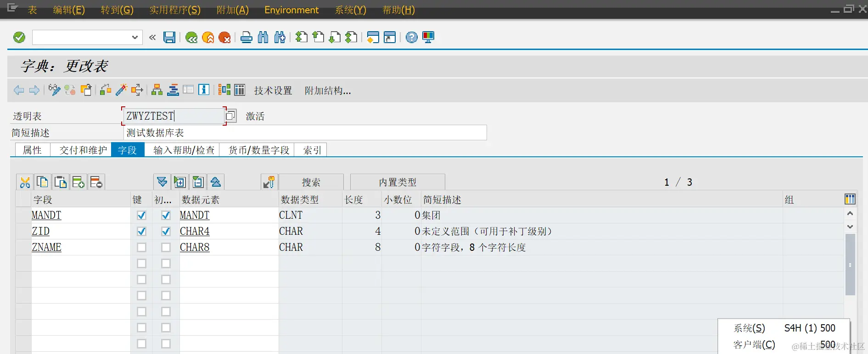Click the 简短描述 description input field
Image resolution: width=868 pixels, height=354 pixels.
point(305,133)
